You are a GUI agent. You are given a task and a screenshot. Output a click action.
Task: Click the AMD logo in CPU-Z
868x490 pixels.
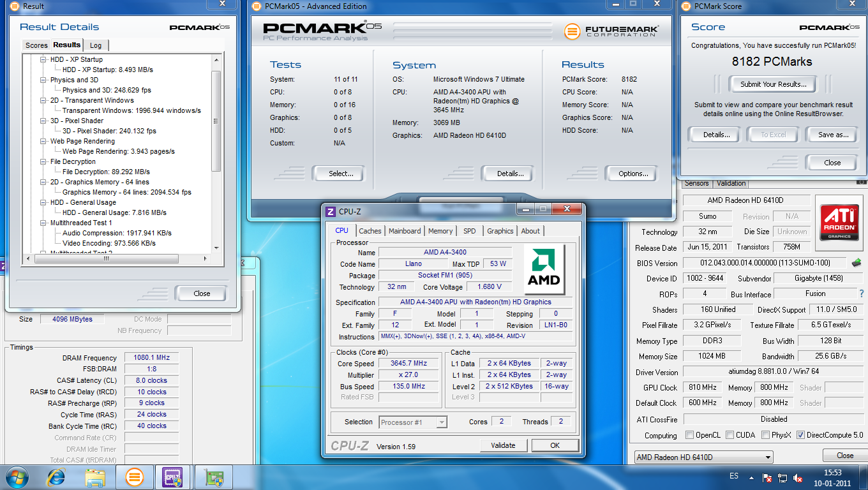click(x=544, y=269)
